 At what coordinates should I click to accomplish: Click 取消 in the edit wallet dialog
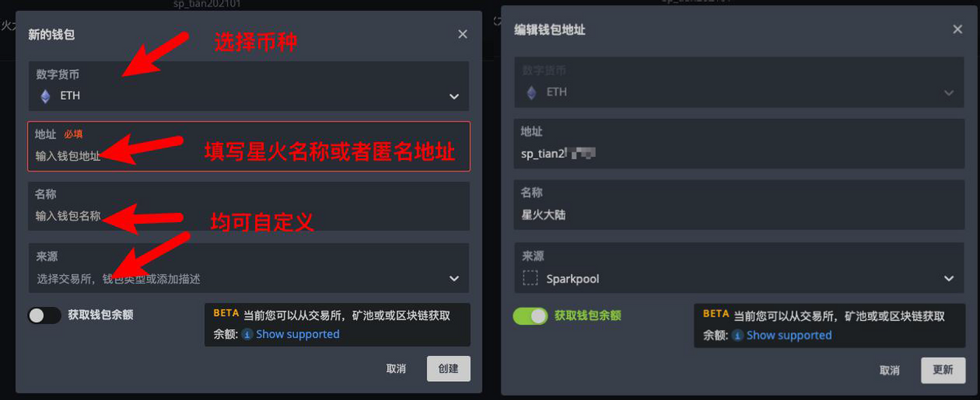890,370
